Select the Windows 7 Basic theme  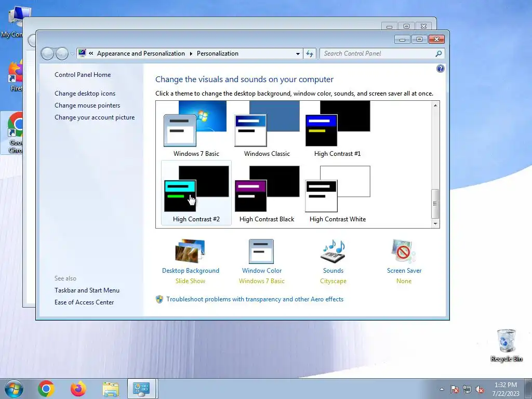pos(196,129)
